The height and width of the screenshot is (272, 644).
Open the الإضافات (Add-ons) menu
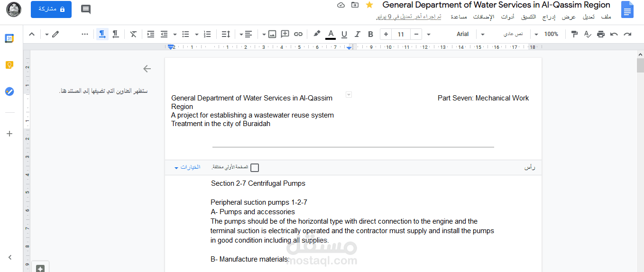point(483,17)
